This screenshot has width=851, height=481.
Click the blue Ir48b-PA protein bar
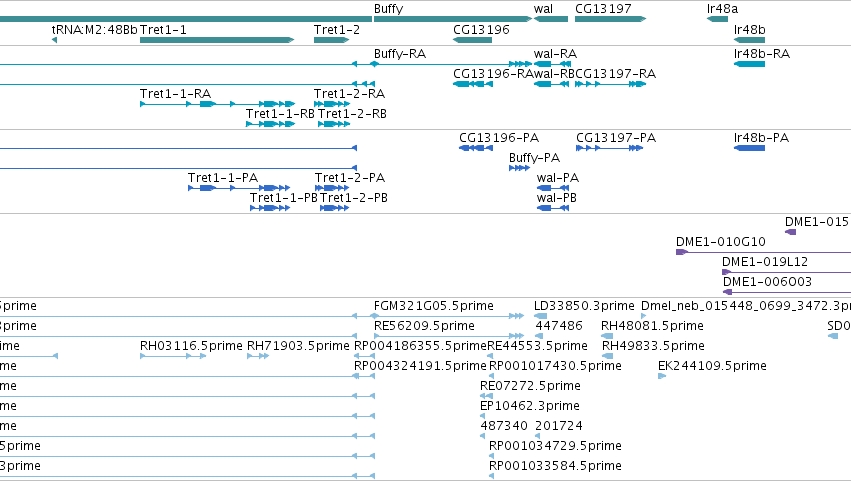750,148
